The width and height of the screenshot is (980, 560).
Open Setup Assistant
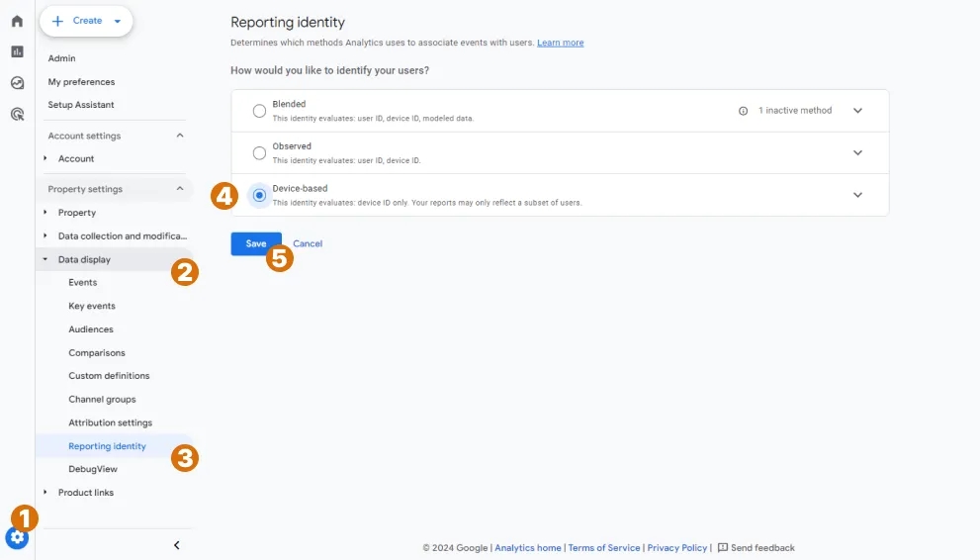click(81, 104)
